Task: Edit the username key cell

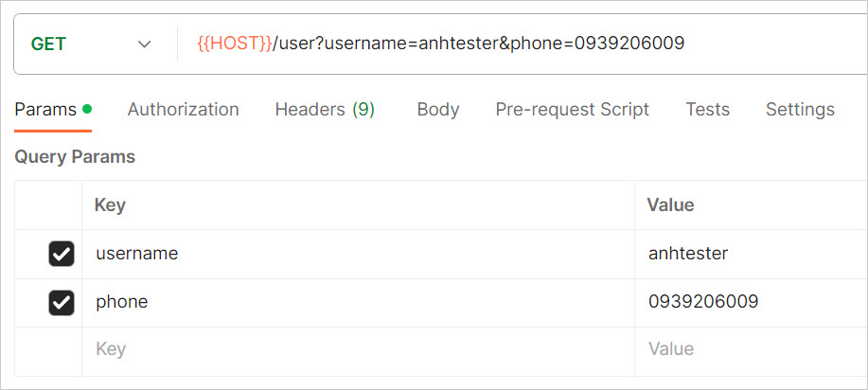Action: coord(358,254)
